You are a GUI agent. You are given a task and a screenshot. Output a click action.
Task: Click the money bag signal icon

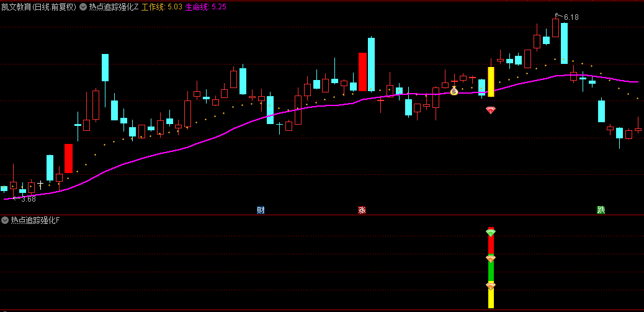pos(454,91)
